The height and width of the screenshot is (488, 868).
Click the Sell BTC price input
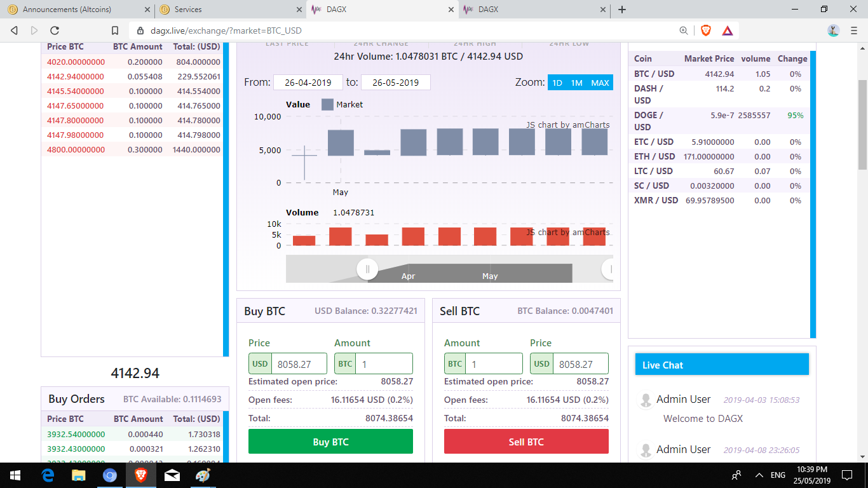pyautogui.click(x=580, y=364)
